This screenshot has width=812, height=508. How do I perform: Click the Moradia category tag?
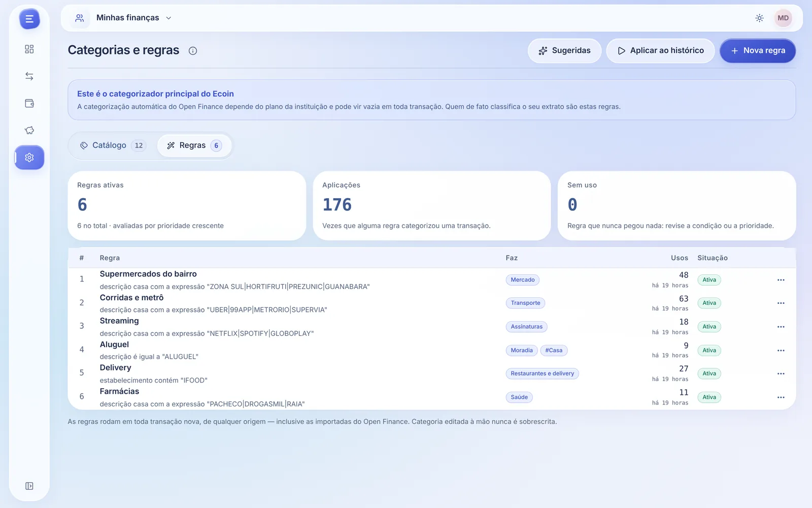[522, 351]
